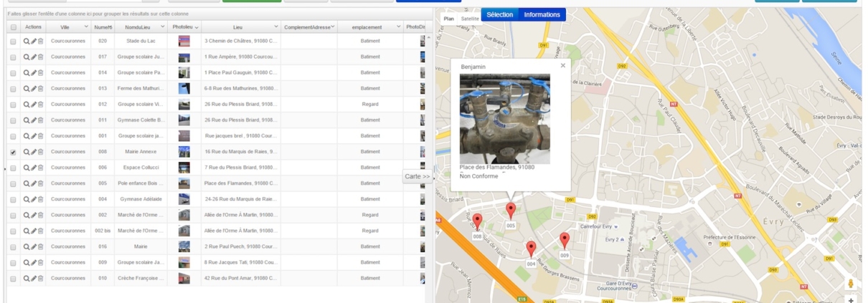Image resolution: width=868 pixels, height=303 pixels.
Task: Open the ComplementAdresse column menu arrow
Action: click(x=333, y=27)
